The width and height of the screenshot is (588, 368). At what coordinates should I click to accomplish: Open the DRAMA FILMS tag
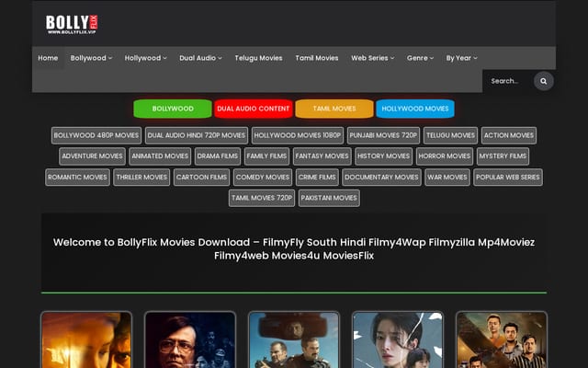pyautogui.click(x=218, y=156)
